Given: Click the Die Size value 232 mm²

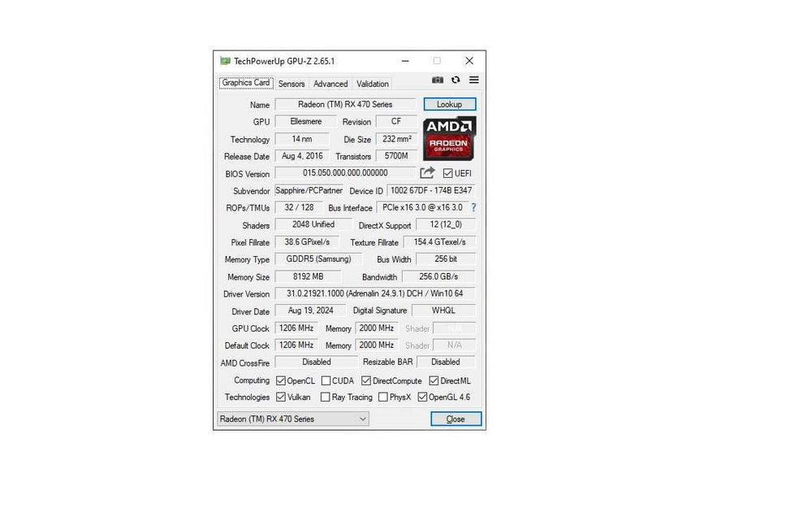Looking at the screenshot, I should (x=397, y=139).
